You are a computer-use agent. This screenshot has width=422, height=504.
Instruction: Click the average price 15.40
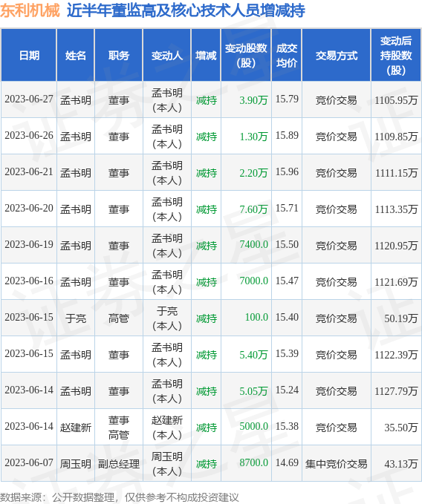click(287, 317)
